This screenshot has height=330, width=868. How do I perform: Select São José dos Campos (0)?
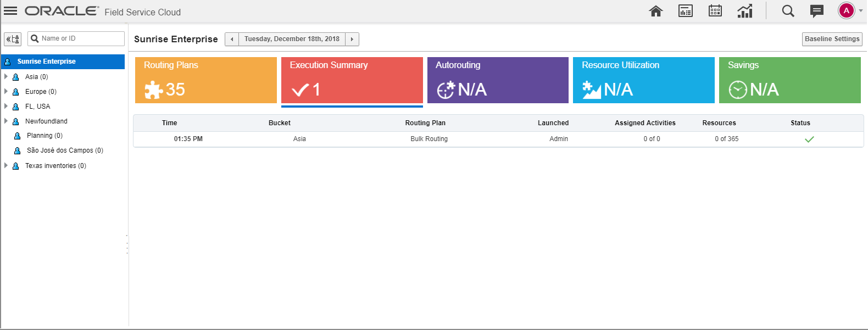click(x=65, y=150)
